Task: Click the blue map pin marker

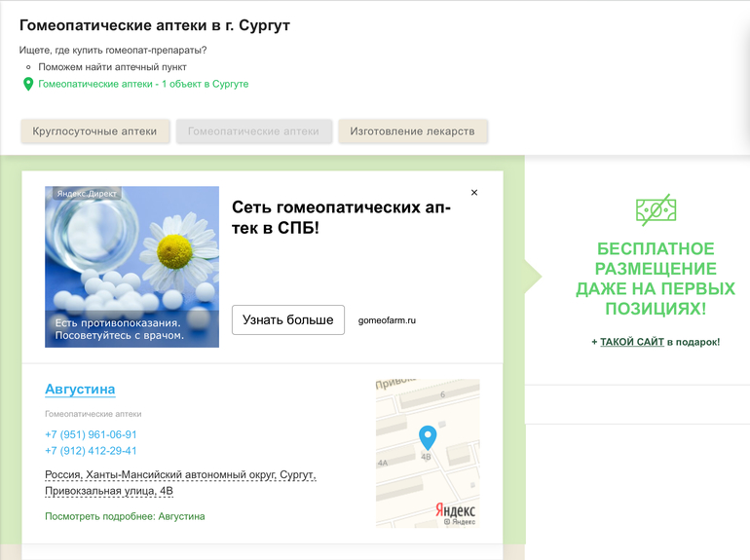Action: pyautogui.click(x=427, y=437)
